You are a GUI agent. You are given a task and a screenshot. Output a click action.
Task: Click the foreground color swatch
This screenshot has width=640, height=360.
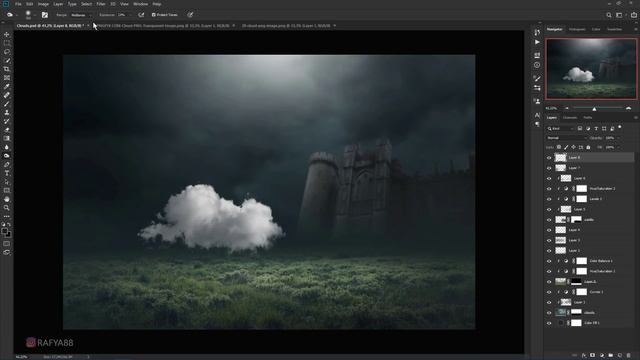(5, 231)
